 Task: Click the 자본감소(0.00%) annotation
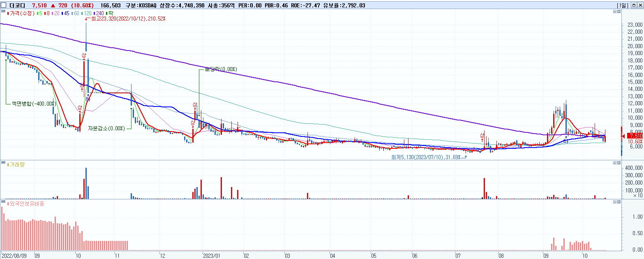(106, 128)
